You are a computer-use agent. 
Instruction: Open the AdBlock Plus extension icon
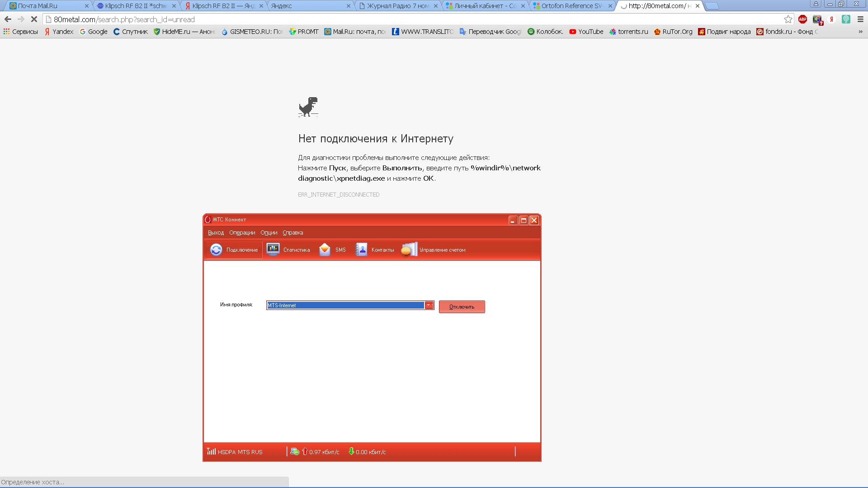coord(802,19)
